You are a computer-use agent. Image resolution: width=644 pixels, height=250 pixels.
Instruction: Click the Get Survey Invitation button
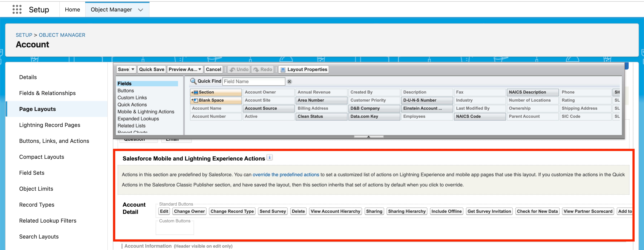(x=489, y=211)
